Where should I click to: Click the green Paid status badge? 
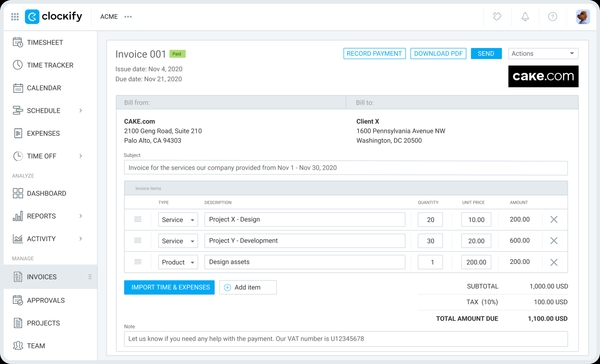[178, 54]
